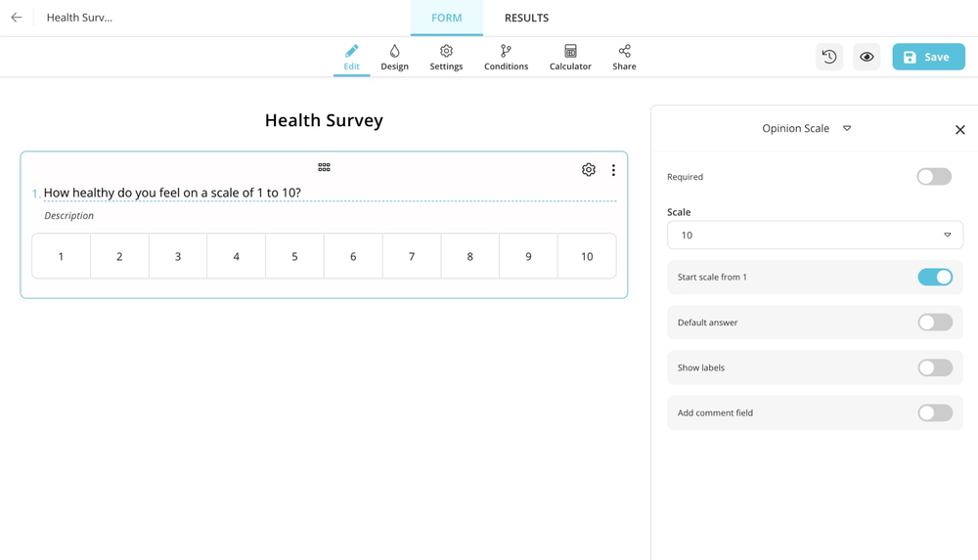Click the question Description field
The height and width of the screenshot is (560, 978).
(69, 216)
